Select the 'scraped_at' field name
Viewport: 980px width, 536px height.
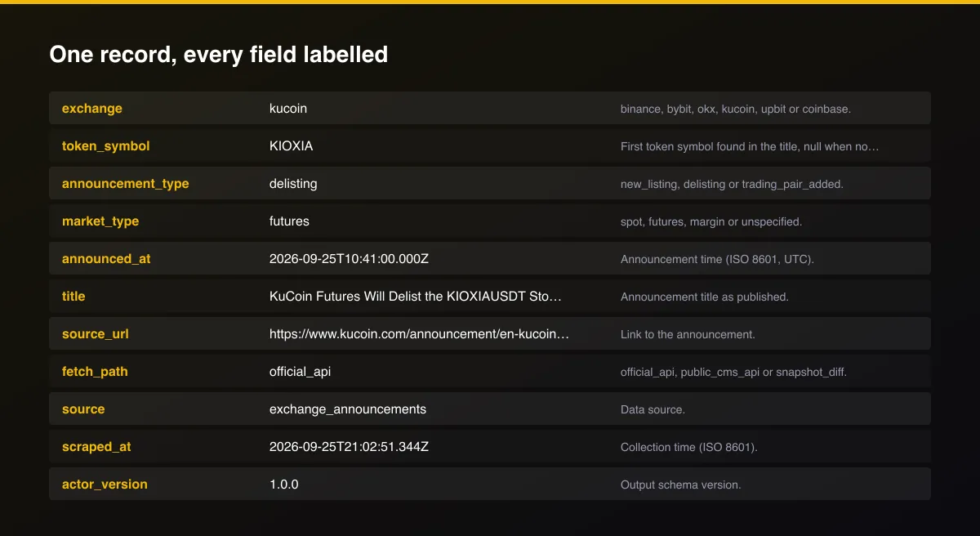(96, 447)
